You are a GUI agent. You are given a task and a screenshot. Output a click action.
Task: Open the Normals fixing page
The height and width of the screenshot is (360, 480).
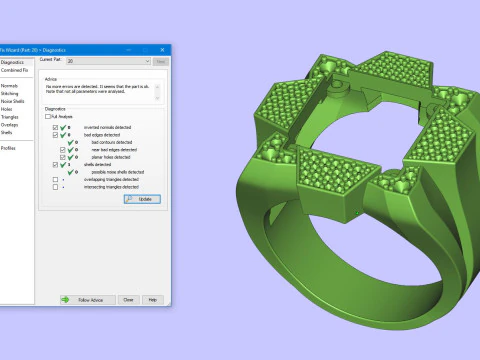point(9,86)
